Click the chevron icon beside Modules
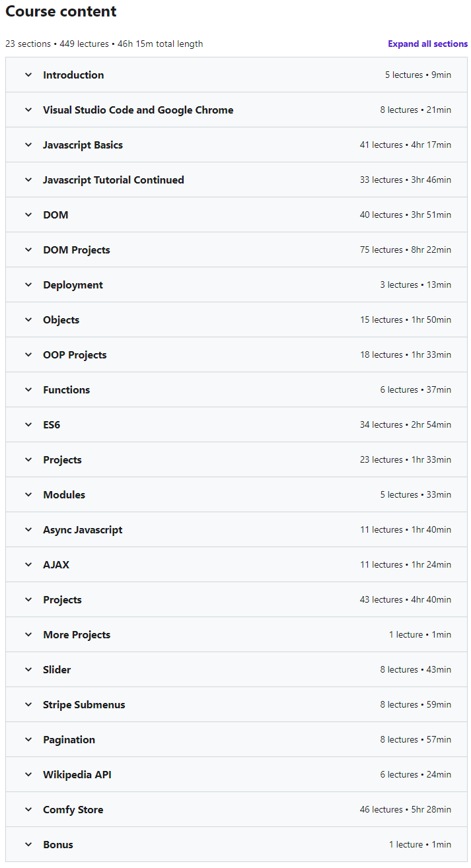 coord(28,495)
